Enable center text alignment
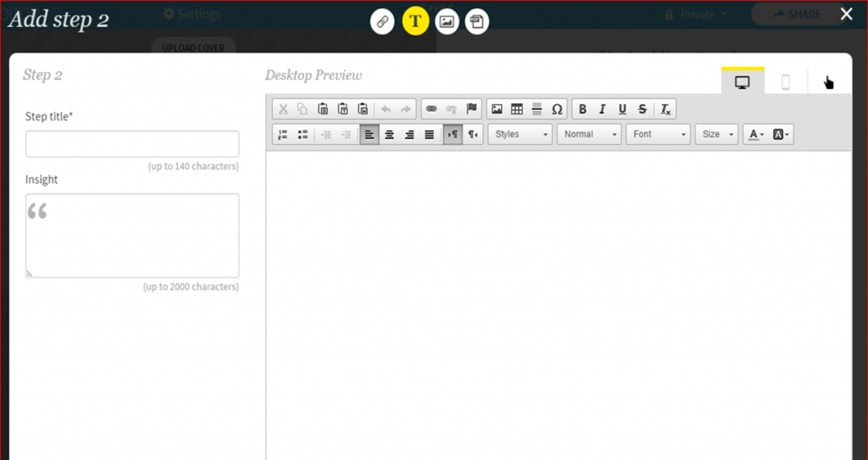The height and width of the screenshot is (460, 868). tap(389, 135)
